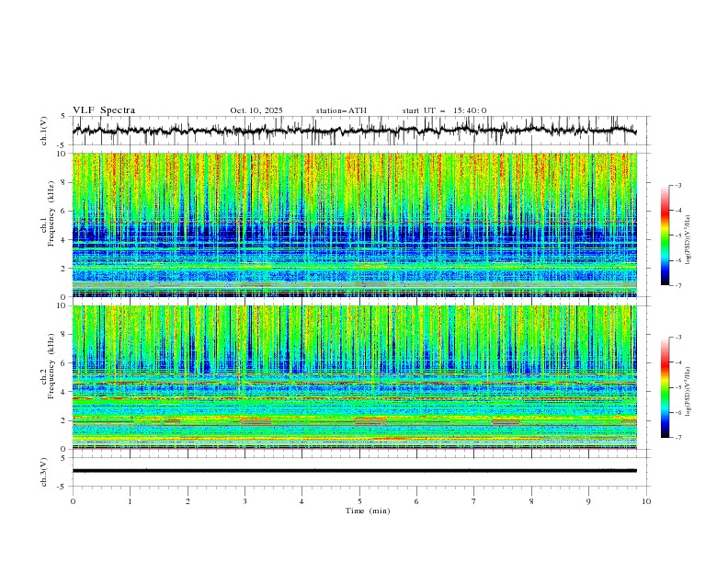Image resolution: width=728 pixels, height=563 pixels.
Task: Click the time axis tick label "8"
Action: tap(531, 501)
